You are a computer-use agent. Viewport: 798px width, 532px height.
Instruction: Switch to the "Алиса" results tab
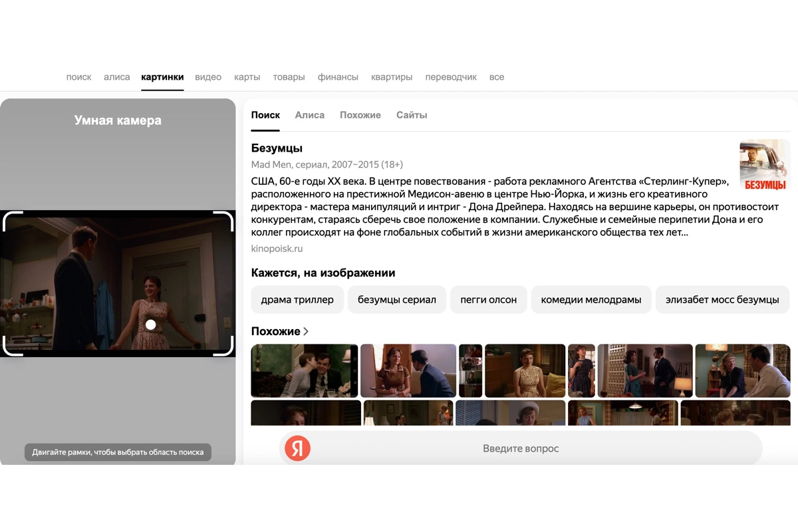pos(310,115)
